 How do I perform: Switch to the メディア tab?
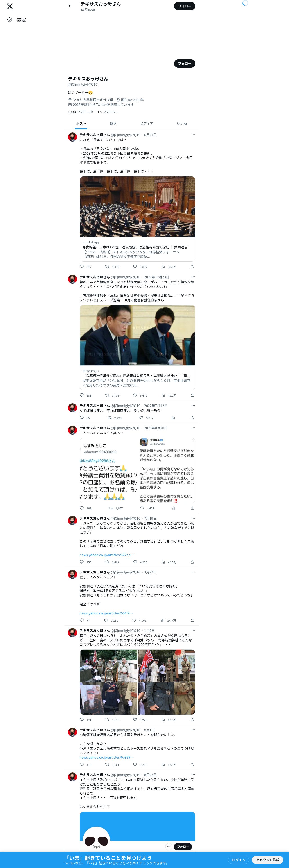click(147, 124)
